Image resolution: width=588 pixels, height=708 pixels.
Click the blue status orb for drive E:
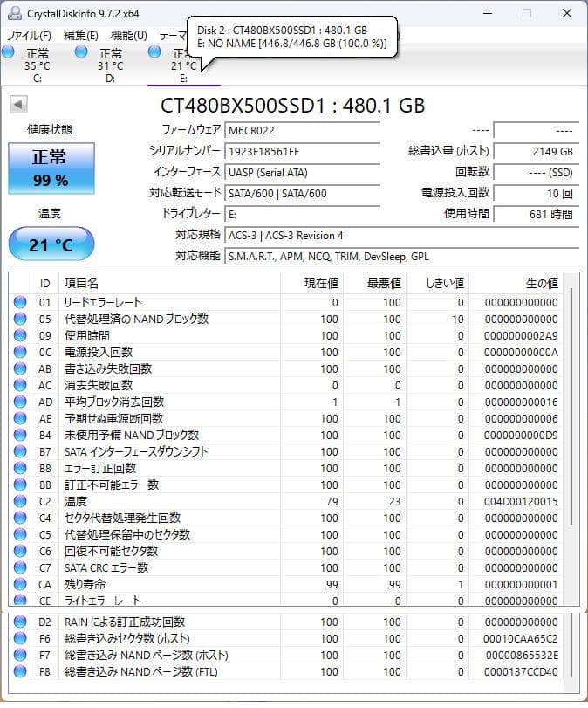point(154,52)
